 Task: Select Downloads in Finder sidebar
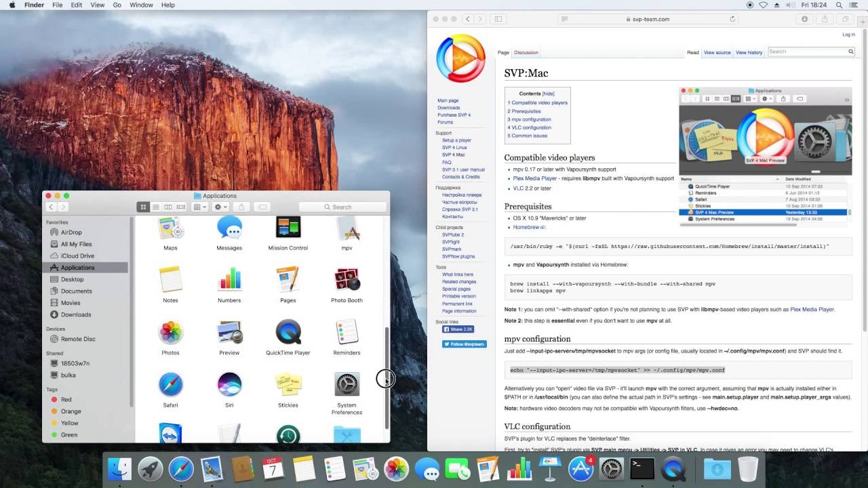click(75, 314)
